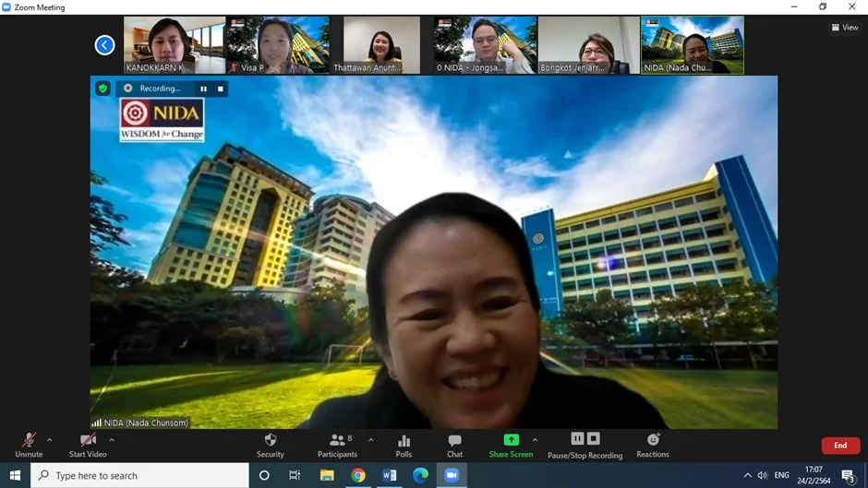Go to previous participants with blue arrow
This screenshot has width=868, height=488.
pyautogui.click(x=104, y=45)
